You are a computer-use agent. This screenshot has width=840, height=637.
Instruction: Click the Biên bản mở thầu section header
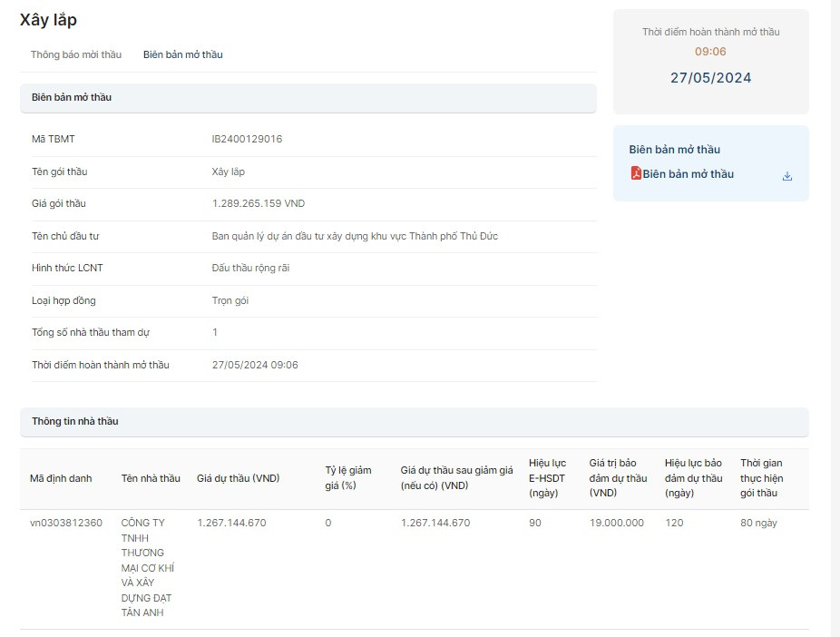[71, 97]
